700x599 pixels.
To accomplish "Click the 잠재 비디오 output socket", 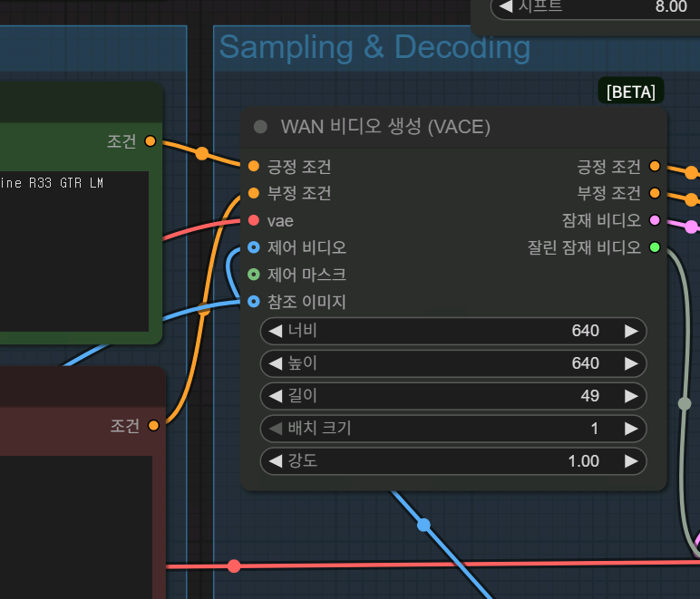I will coord(655,220).
